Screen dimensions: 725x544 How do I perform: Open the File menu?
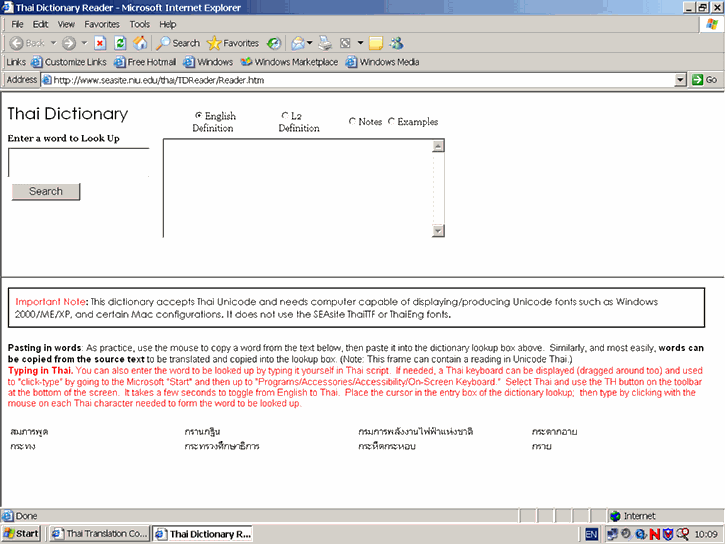(x=18, y=24)
